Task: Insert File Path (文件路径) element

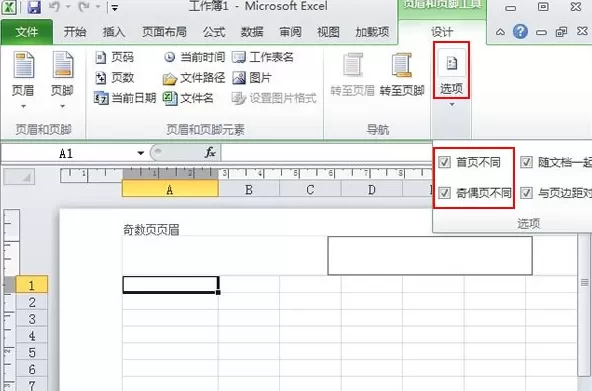Action: click(194, 78)
